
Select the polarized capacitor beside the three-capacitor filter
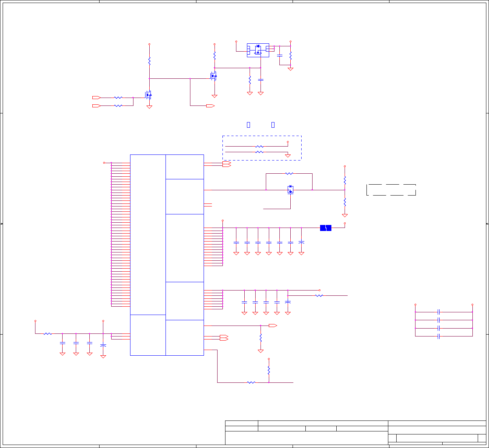click(103, 345)
